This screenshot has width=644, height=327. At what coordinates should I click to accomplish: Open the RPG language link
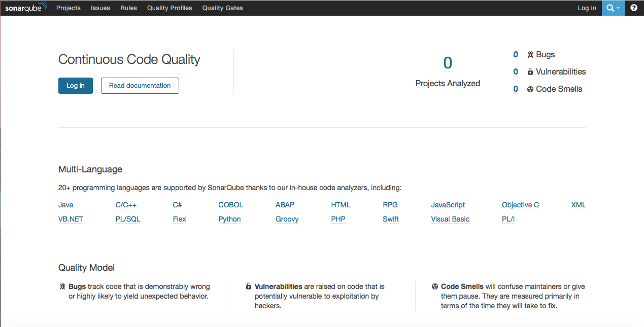coord(390,205)
